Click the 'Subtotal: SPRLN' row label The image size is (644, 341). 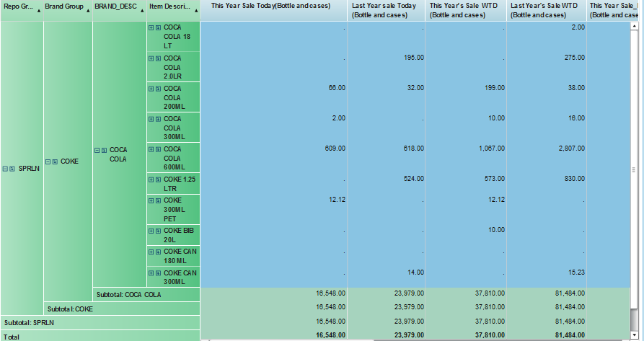click(x=29, y=323)
